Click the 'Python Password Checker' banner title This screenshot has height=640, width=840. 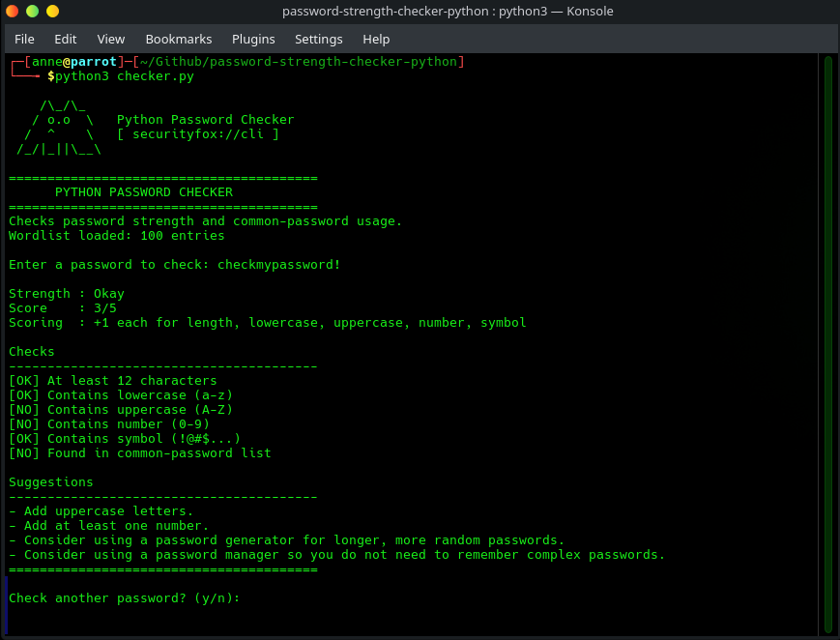[x=206, y=120]
